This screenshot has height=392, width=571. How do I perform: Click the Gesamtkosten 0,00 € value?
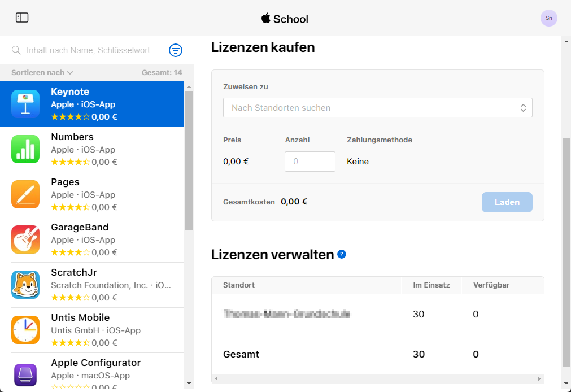294,202
